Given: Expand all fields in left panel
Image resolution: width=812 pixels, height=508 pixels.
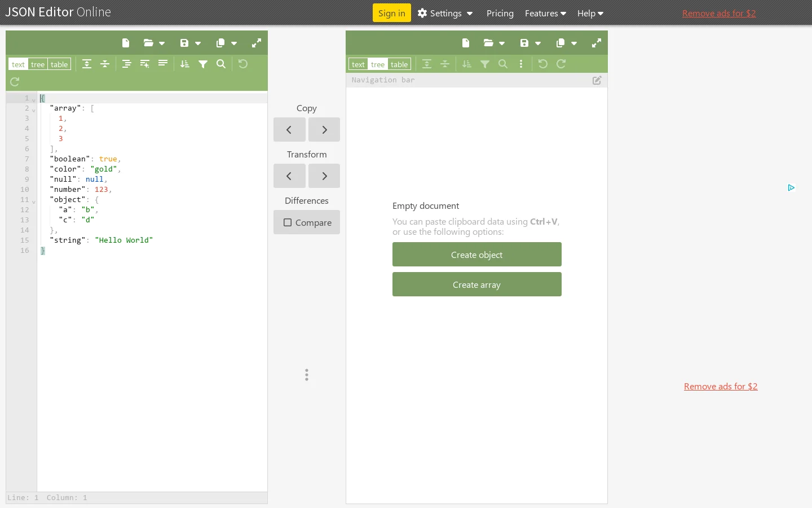Looking at the screenshot, I should (x=87, y=64).
